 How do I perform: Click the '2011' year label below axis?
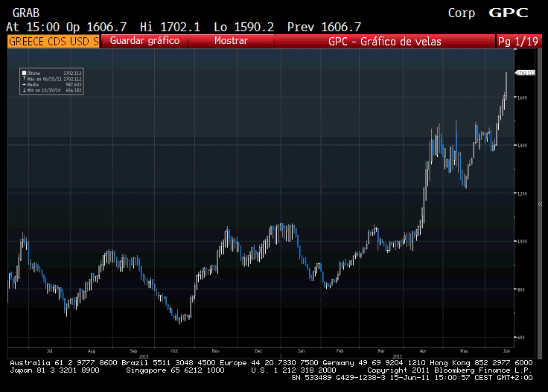[x=398, y=356]
